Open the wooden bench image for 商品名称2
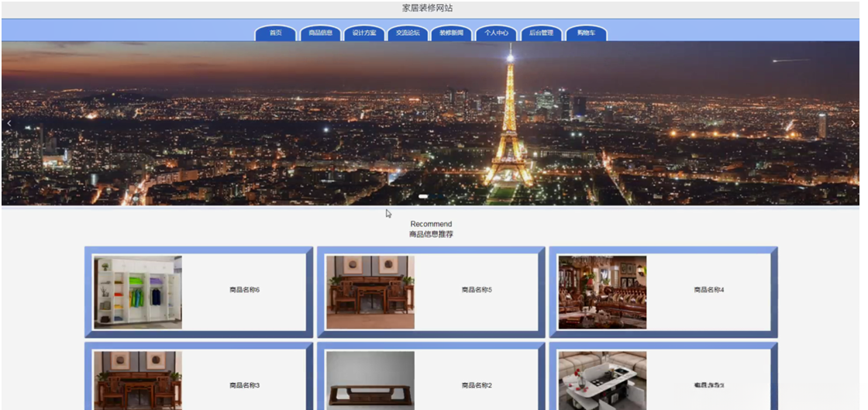This screenshot has width=868, height=410. tap(370, 381)
